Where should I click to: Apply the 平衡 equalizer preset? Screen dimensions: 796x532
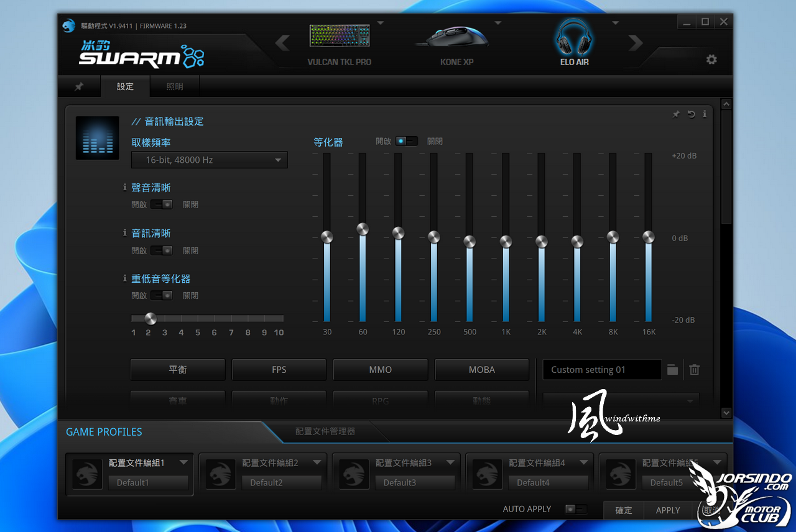[178, 370]
